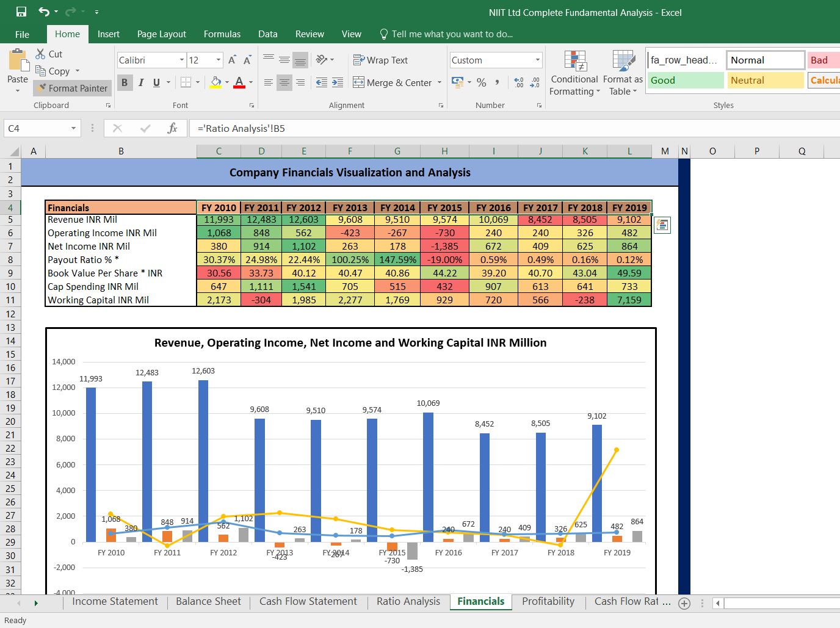Open Conditional Formatting
The width and height of the screenshot is (840, 628).
tap(574, 73)
